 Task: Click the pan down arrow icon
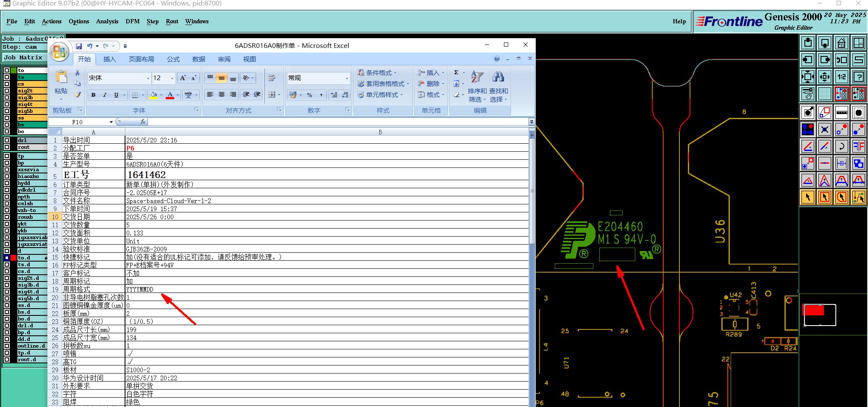[825, 43]
